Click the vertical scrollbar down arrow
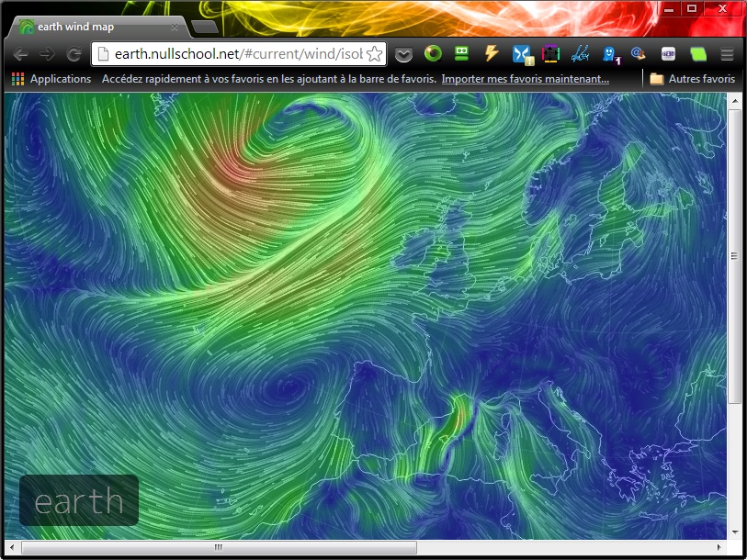Image resolution: width=747 pixels, height=560 pixels. point(734,532)
